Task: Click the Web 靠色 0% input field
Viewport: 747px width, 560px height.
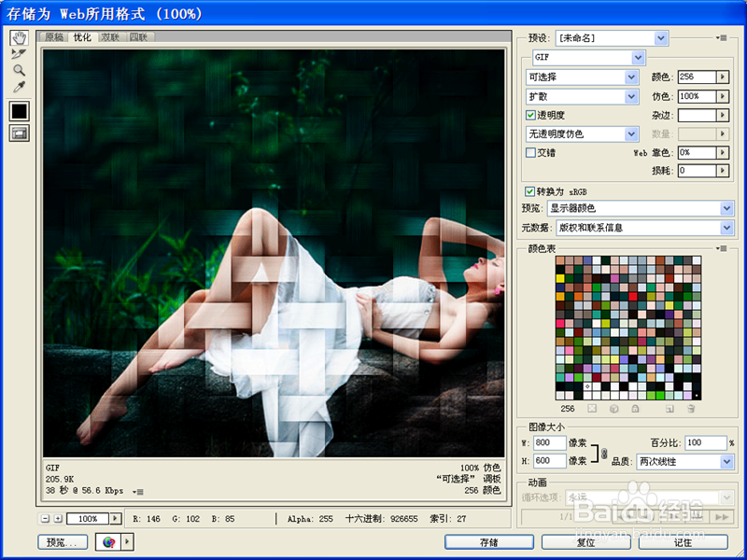Action: coord(697,152)
